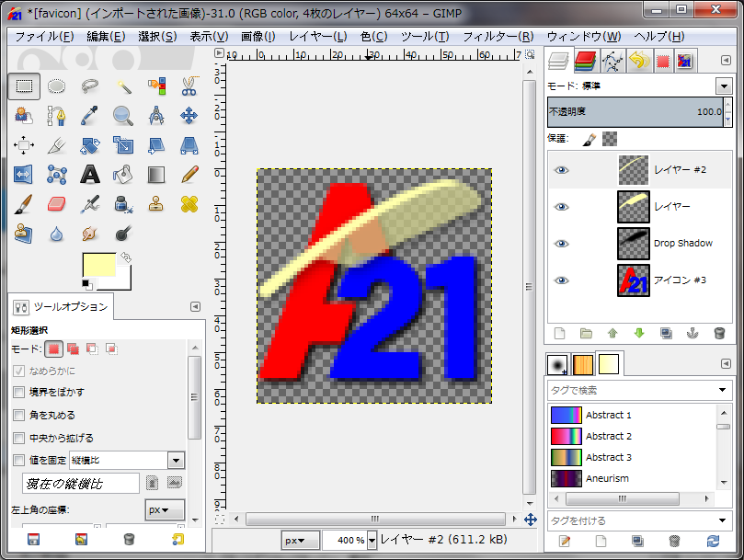Hide the Drop Shadow layer
This screenshot has width=744, height=560.
point(561,244)
